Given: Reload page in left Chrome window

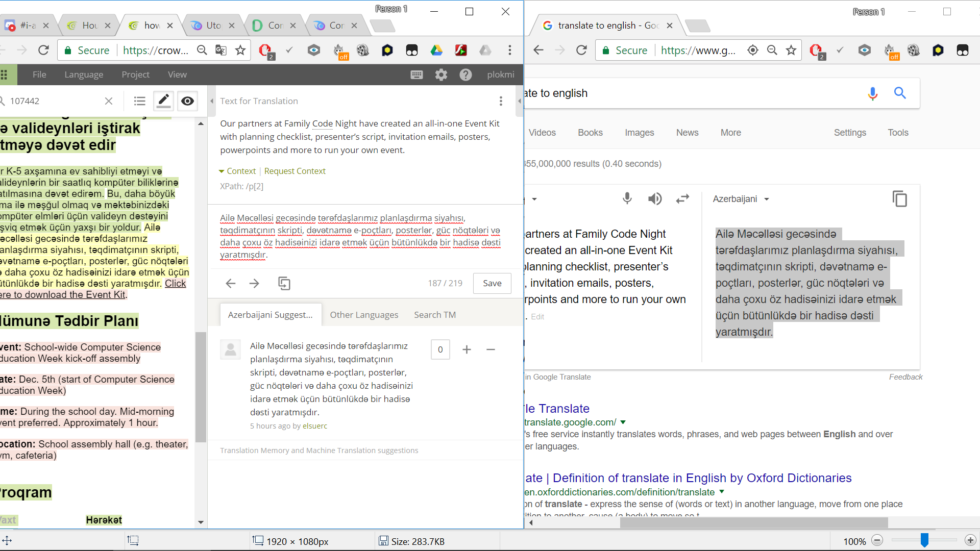Looking at the screenshot, I should pos(43,50).
